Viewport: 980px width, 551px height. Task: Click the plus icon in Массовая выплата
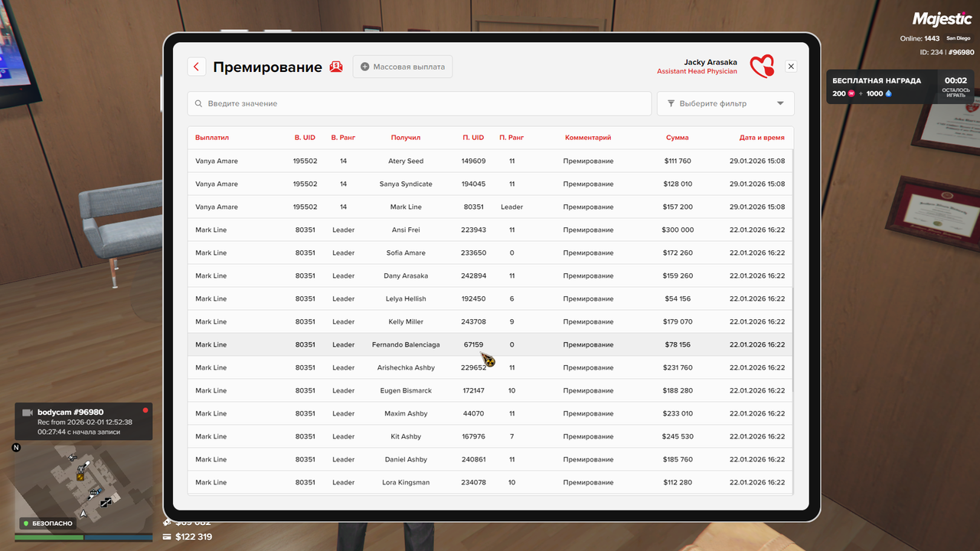(364, 67)
